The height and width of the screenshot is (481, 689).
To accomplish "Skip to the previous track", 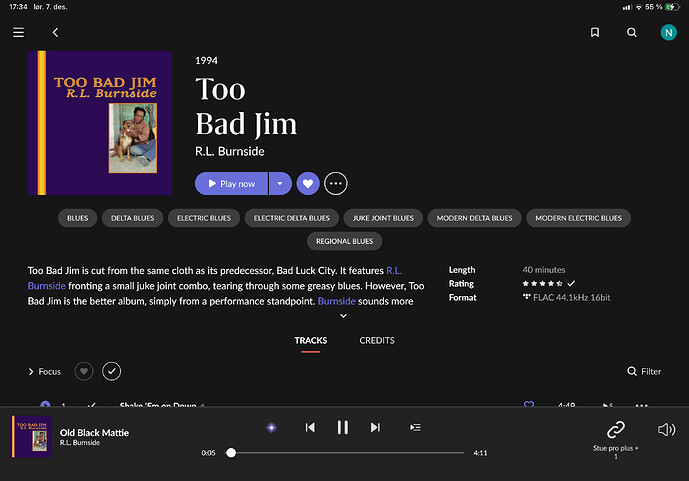I will click(x=310, y=427).
